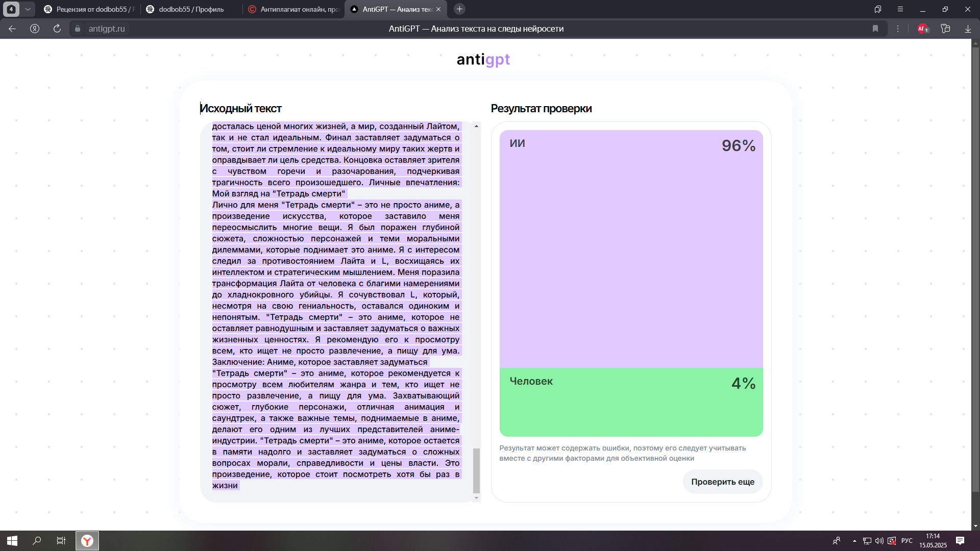Click the purple ИИ 96% result bar
Viewport: 980px width, 551px height.
pos(631,249)
